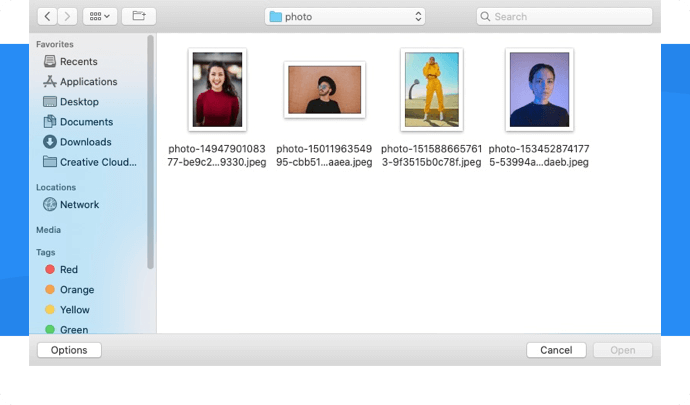
Task: Open the Downloads folder in sidebar
Action: [77, 142]
